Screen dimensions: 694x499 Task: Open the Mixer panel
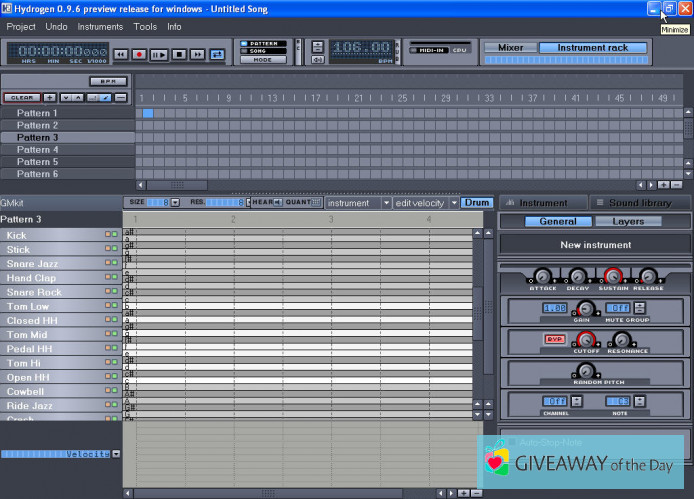click(x=510, y=47)
